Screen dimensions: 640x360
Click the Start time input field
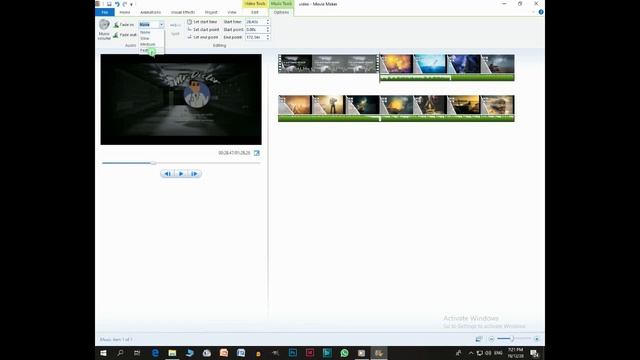255,22
